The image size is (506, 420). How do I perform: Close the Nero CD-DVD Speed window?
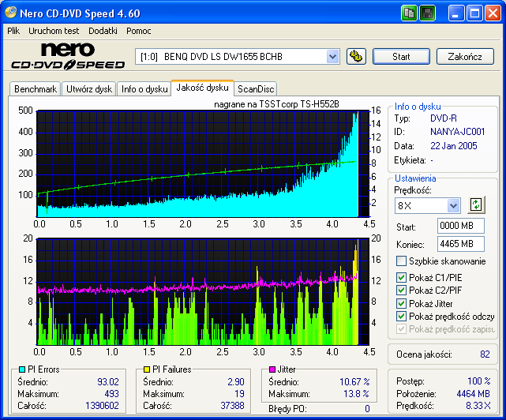(x=493, y=13)
